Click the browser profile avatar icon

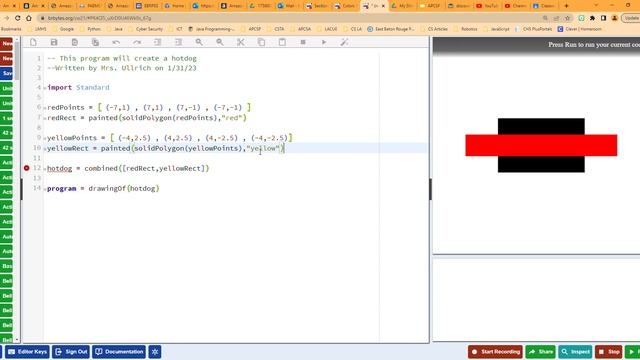pyautogui.click(x=614, y=18)
